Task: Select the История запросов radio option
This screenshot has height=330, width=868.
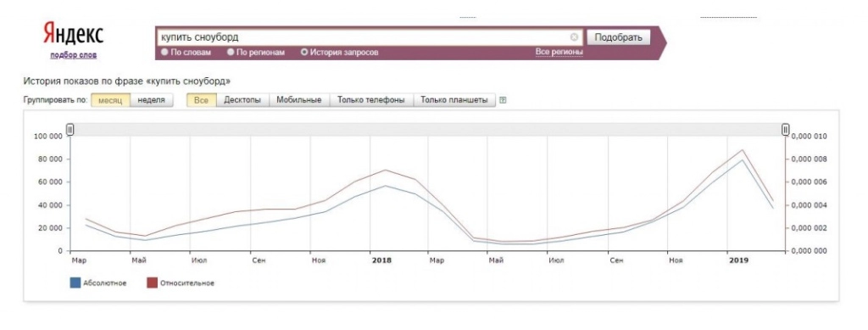Action: (304, 52)
